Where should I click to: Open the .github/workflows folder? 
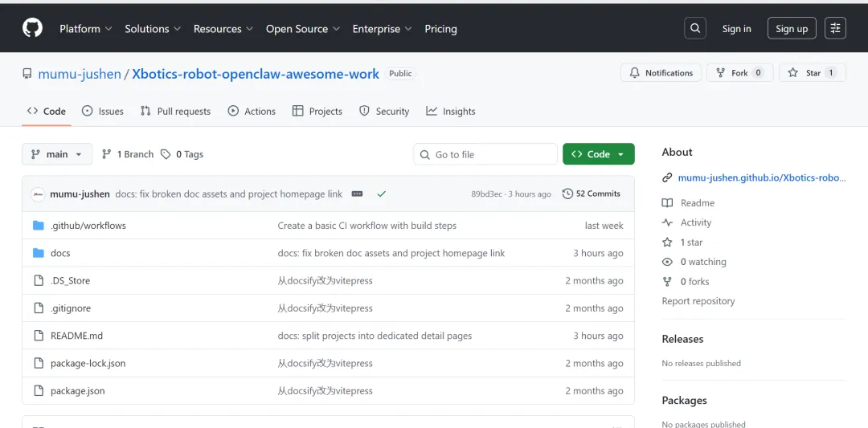[x=88, y=226]
